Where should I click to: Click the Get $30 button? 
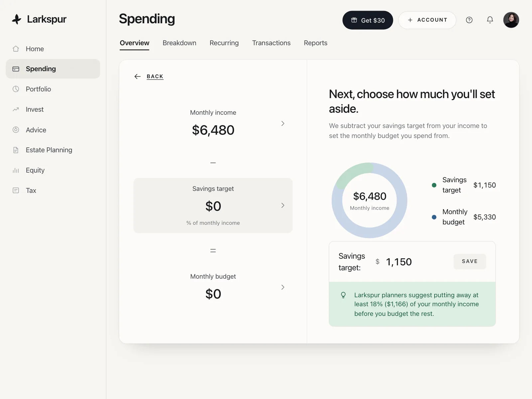(368, 20)
